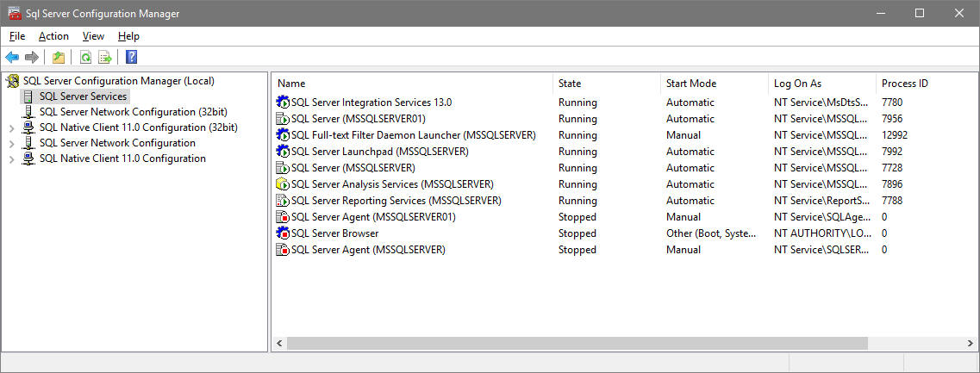980x373 pixels.
Task: Click the SQL Server Services tree icon
Action: pos(28,96)
